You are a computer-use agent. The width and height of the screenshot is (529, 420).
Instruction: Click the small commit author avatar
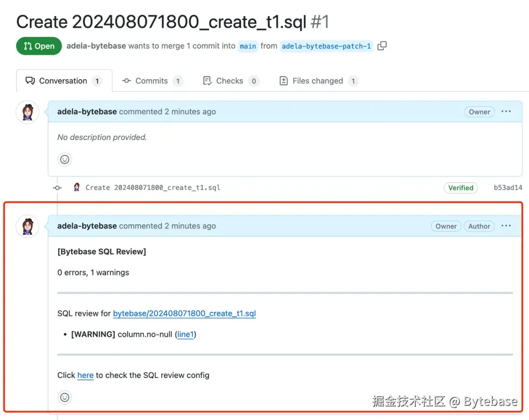coord(77,187)
